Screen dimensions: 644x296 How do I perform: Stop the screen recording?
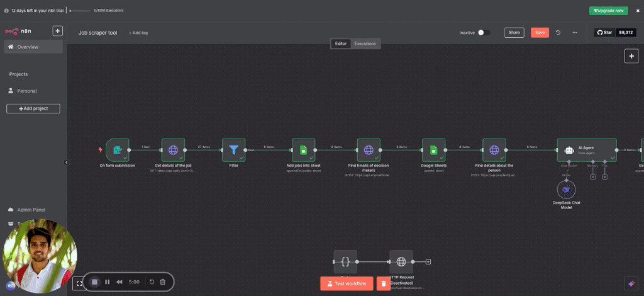94,282
